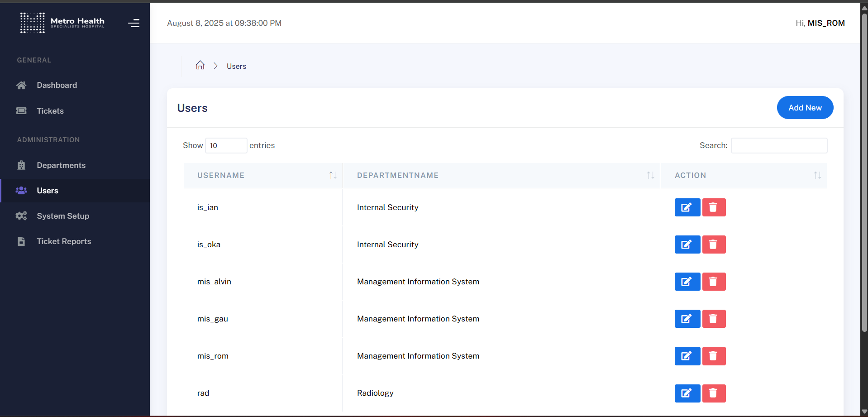Image resolution: width=868 pixels, height=417 pixels.
Task: Collapse the sidebar with hamburger icon
Action: (134, 23)
